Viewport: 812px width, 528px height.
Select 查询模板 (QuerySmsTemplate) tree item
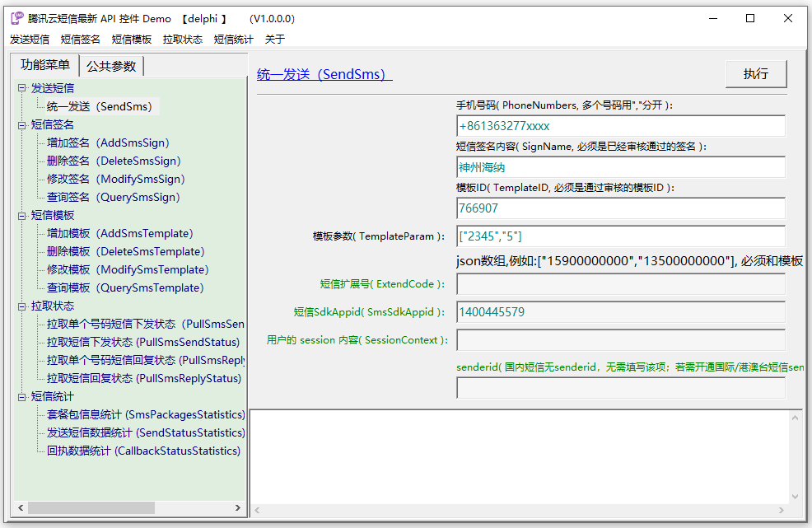pos(125,288)
